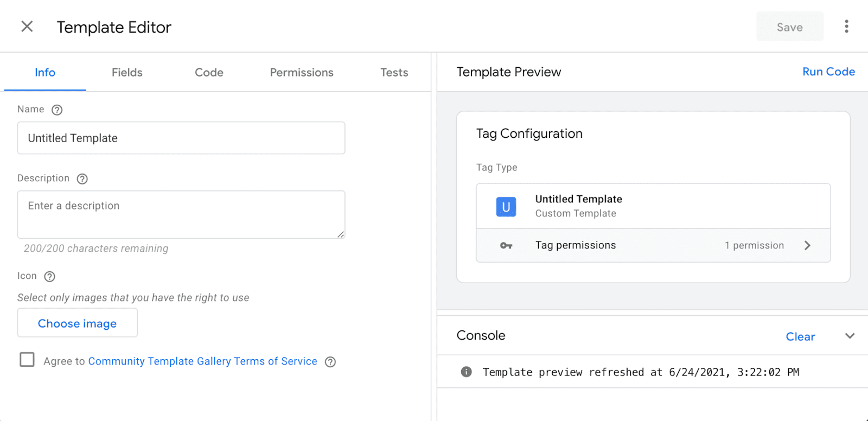Click the help icon after Terms of Service
Image resolution: width=868 pixels, height=421 pixels.
[330, 362]
